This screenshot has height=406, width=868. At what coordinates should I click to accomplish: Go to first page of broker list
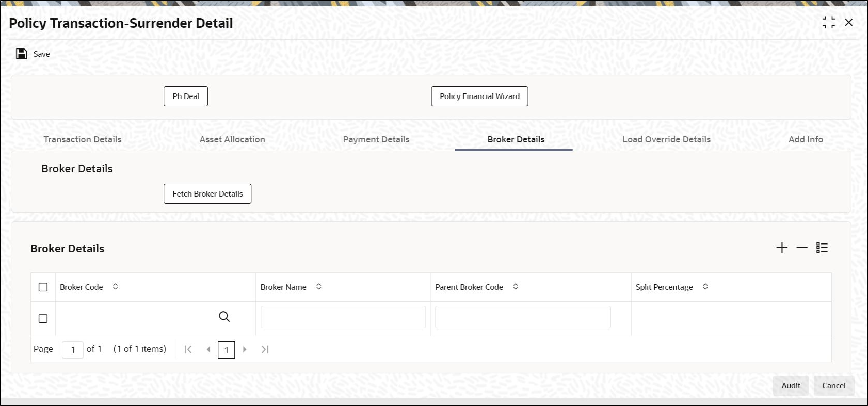188,350
